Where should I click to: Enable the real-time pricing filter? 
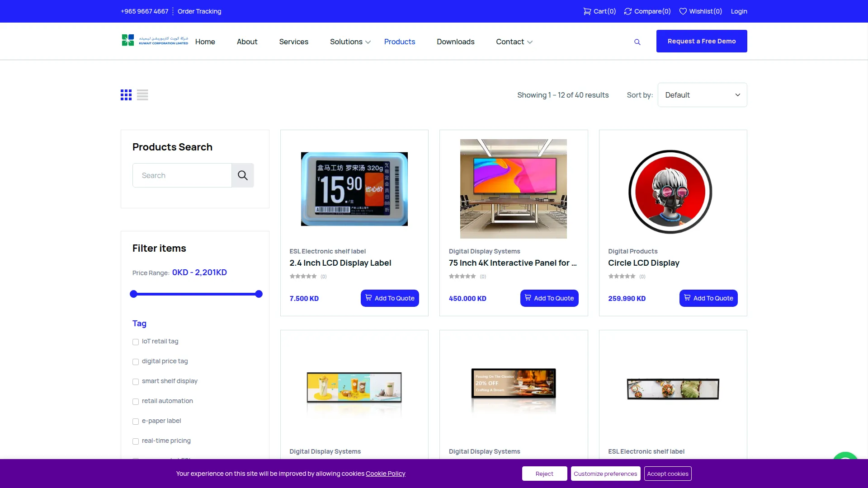(136, 441)
